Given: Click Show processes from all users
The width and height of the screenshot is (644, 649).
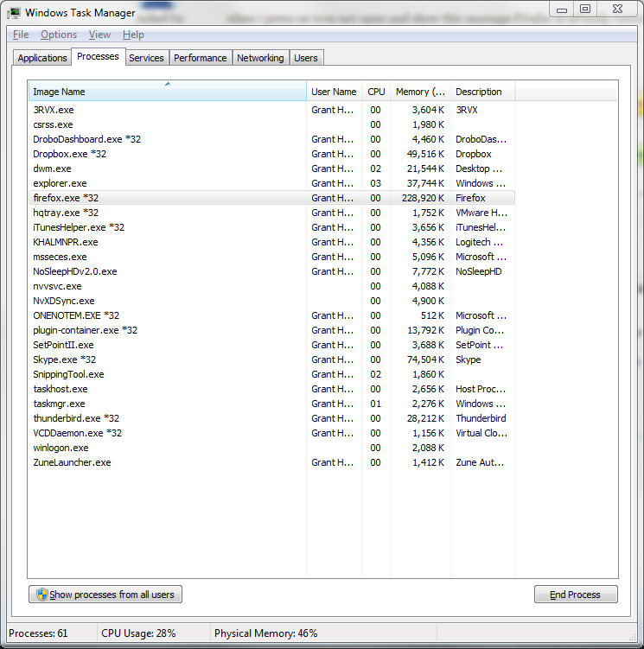Looking at the screenshot, I should pyautogui.click(x=105, y=595).
